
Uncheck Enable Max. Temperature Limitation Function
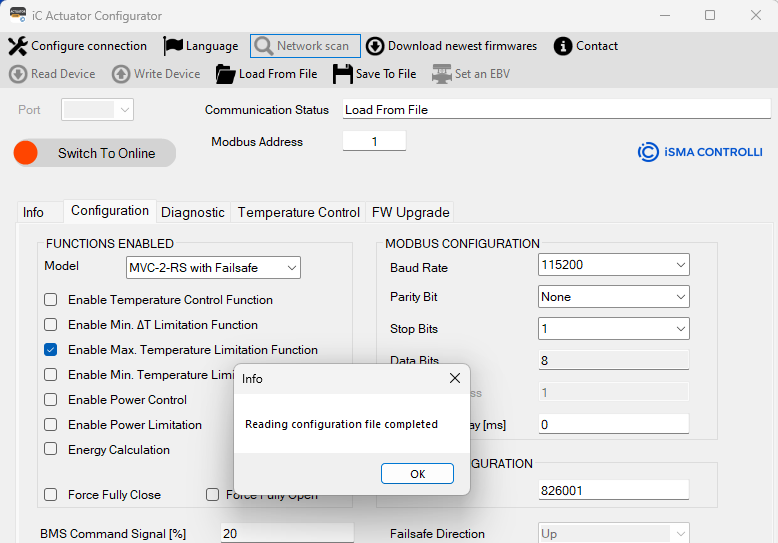pos(51,350)
